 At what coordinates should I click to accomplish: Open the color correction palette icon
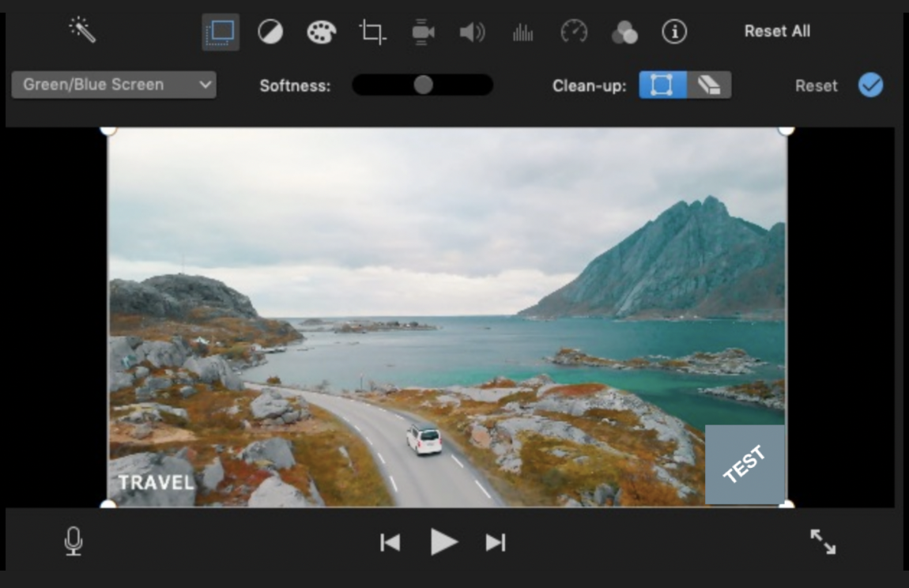click(x=321, y=32)
